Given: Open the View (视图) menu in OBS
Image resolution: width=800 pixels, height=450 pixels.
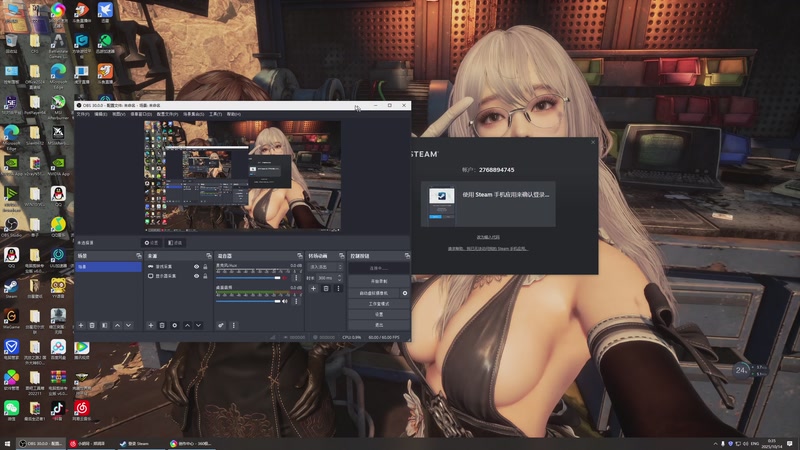Looking at the screenshot, I should click(118, 114).
